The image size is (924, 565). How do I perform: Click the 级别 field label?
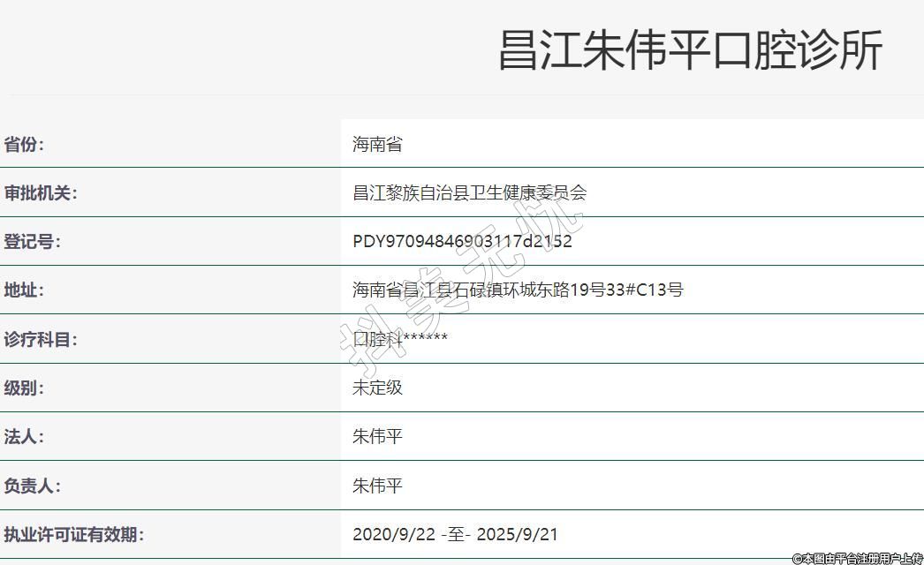click(x=24, y=388)
